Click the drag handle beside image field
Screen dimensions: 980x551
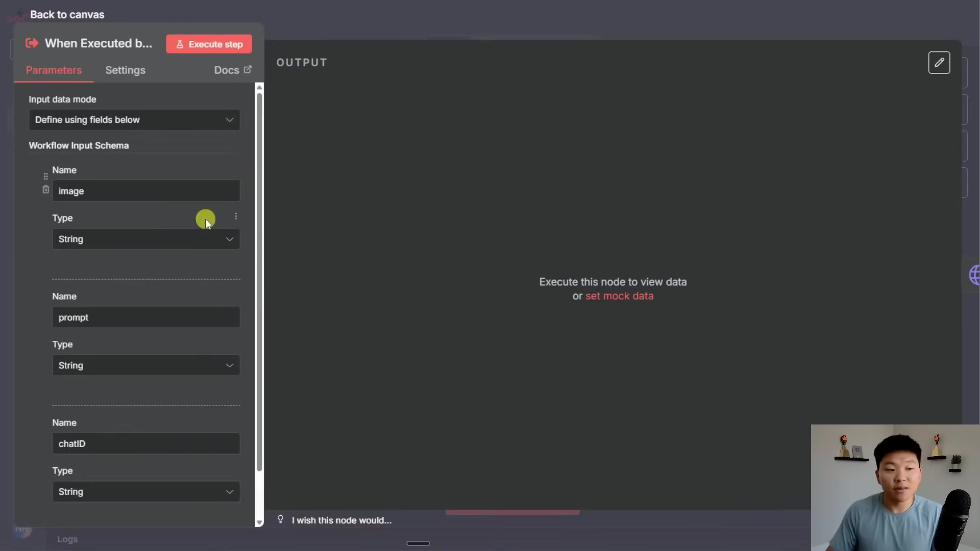click(45, 176)
